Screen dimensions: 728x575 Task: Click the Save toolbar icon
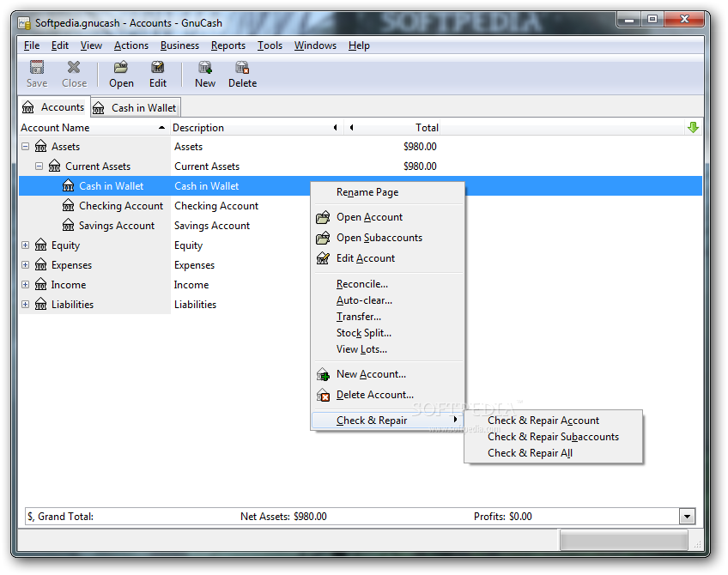[x=37, y=67]
